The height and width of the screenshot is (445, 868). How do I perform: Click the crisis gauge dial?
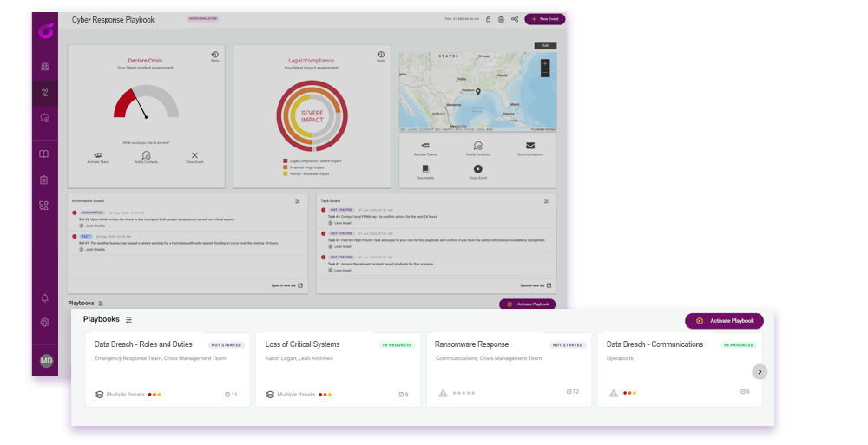point(146,101)
